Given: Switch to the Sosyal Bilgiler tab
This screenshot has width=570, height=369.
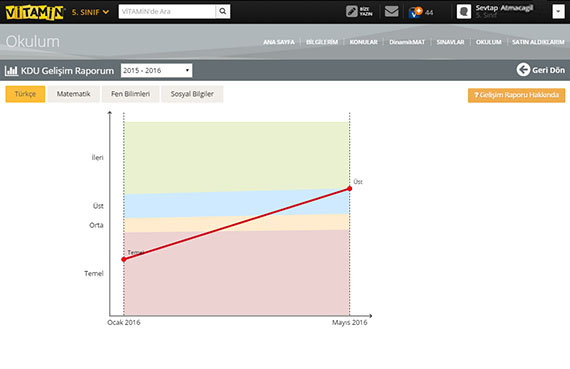Looking at the screenshot, I should 192,94.
